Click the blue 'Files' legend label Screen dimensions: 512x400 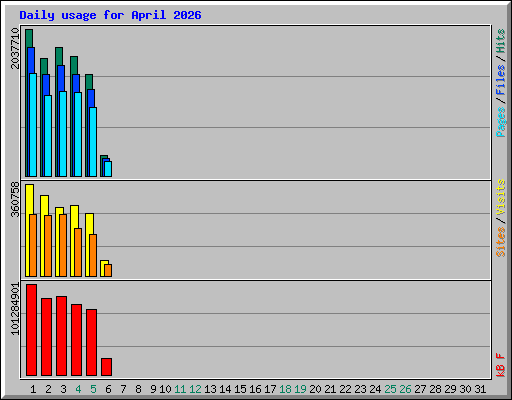point(501,80)
